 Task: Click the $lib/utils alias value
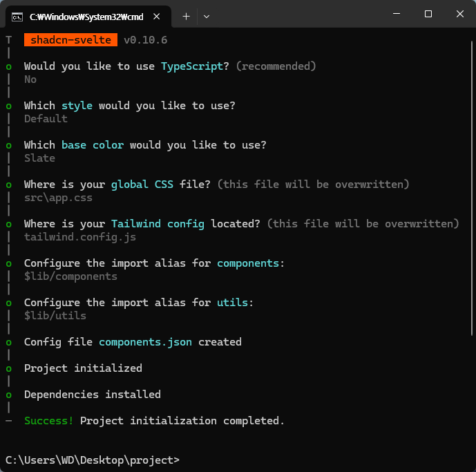click(55, 316)
